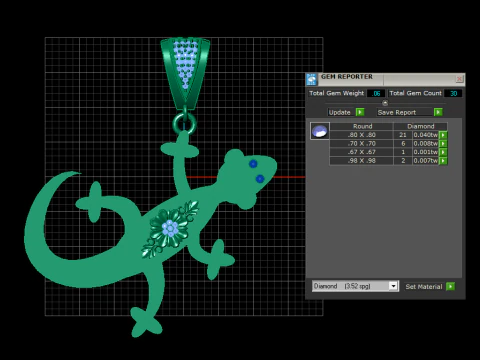The height and width of the screenshot is (360, 480).
Task: Close the Gem Reporter panel
Action: click(459, 79)
